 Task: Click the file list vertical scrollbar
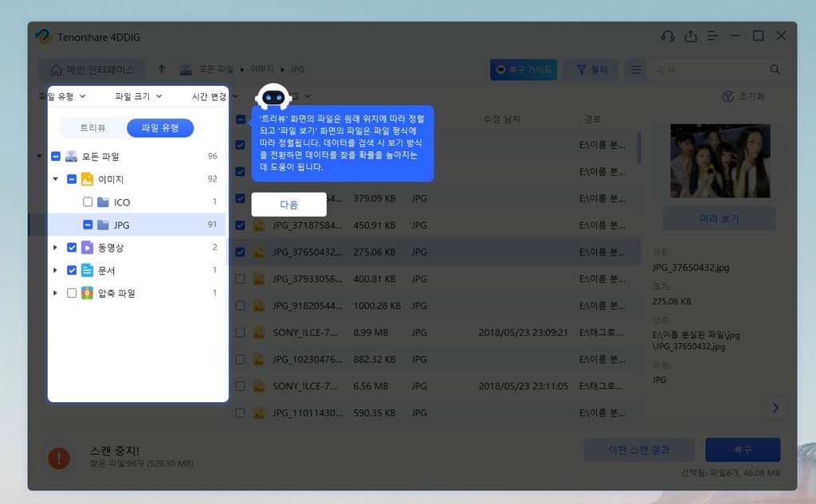click(x=638, y=147)
